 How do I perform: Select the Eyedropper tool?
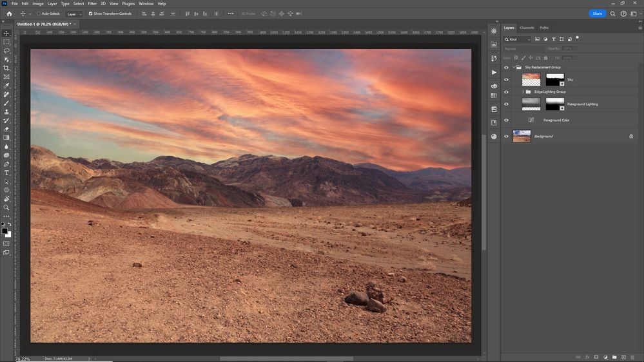[6, 86]
